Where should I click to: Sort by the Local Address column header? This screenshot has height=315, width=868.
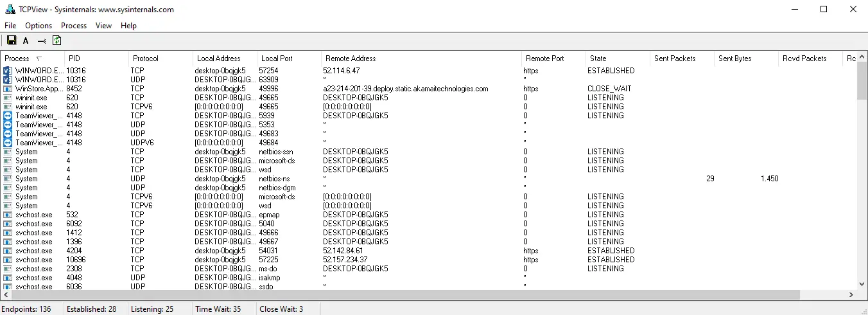(225, 59)
